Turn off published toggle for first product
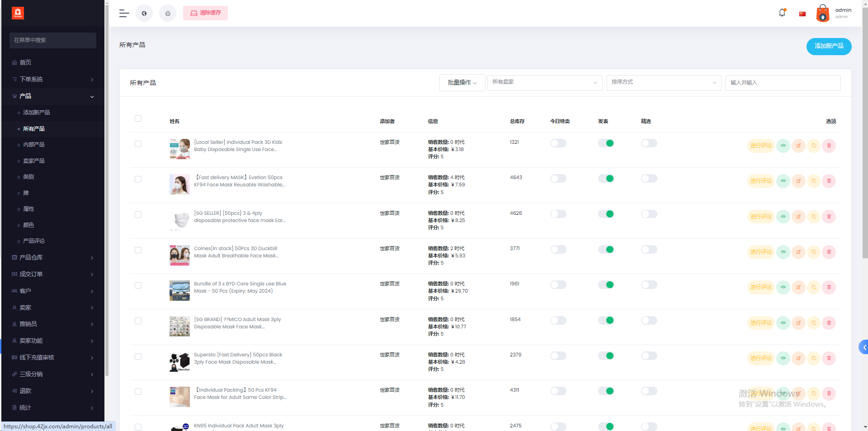Viewport: 868px width, 431px height. click(x=606, y=143)
